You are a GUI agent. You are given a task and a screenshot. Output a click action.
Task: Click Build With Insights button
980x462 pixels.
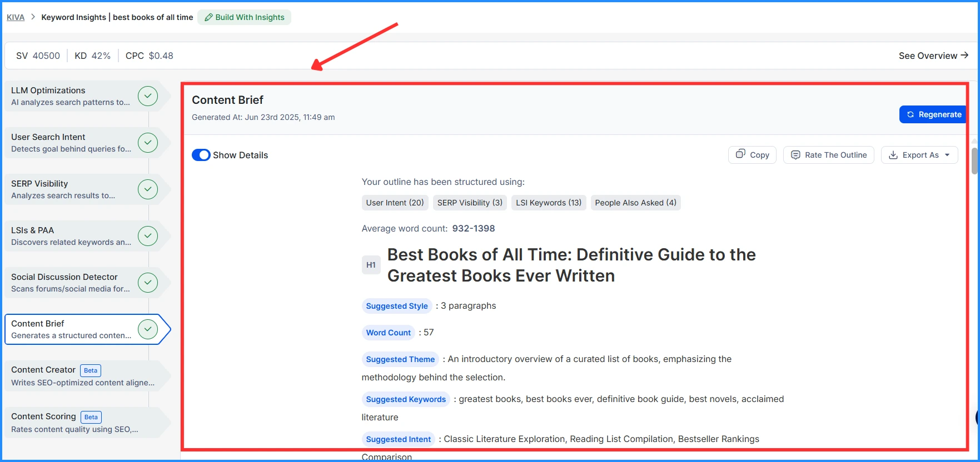tap(244, 17)
